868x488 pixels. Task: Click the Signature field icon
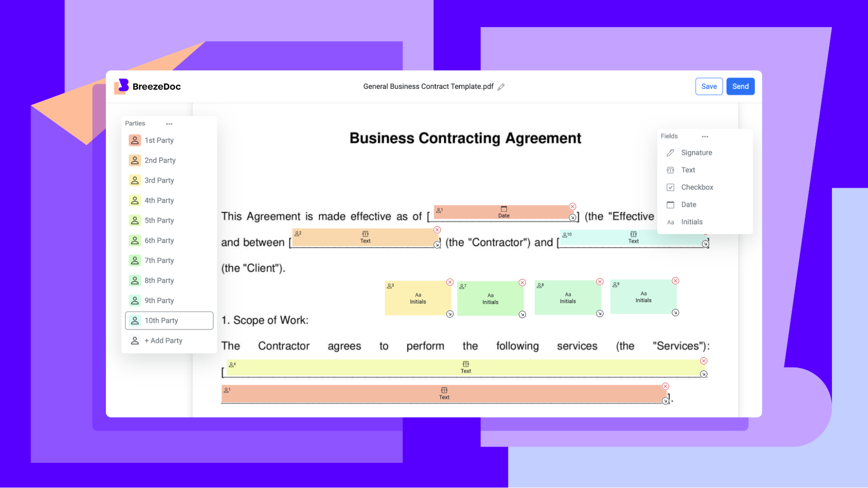pos(671,153)
